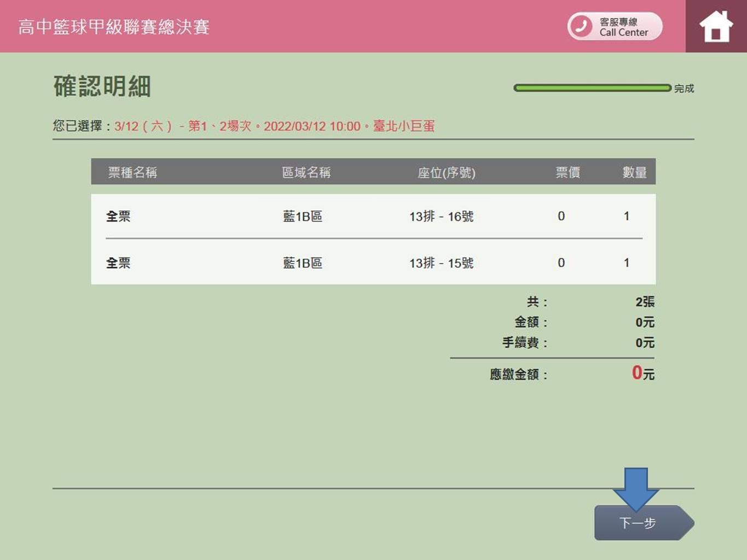Click the phone icon for Call Center
747x560 pixels.
[581, 26]
